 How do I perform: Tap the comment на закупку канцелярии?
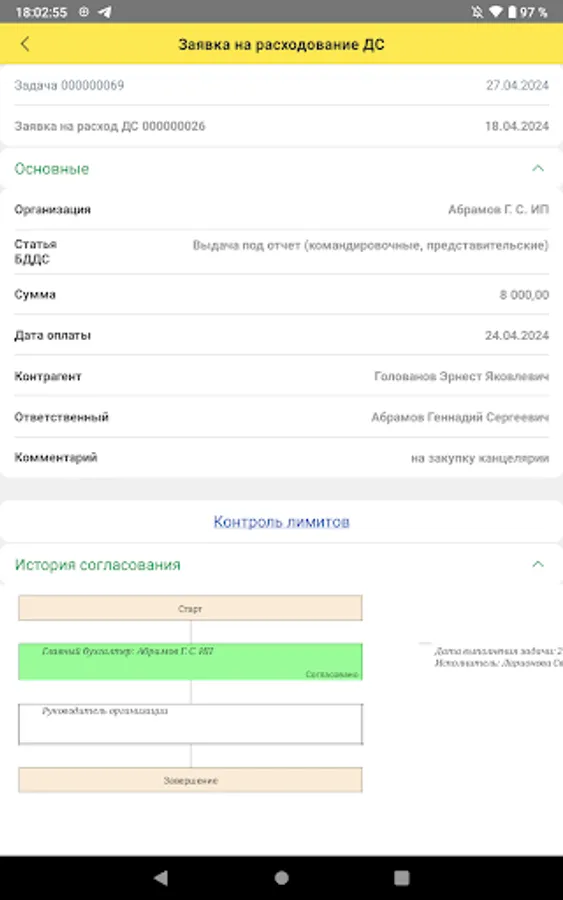tap(480, 458)
